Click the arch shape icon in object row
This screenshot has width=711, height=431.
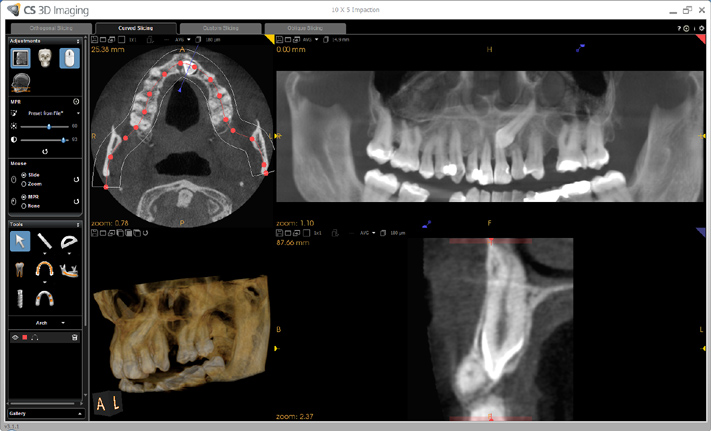point(35,337)
